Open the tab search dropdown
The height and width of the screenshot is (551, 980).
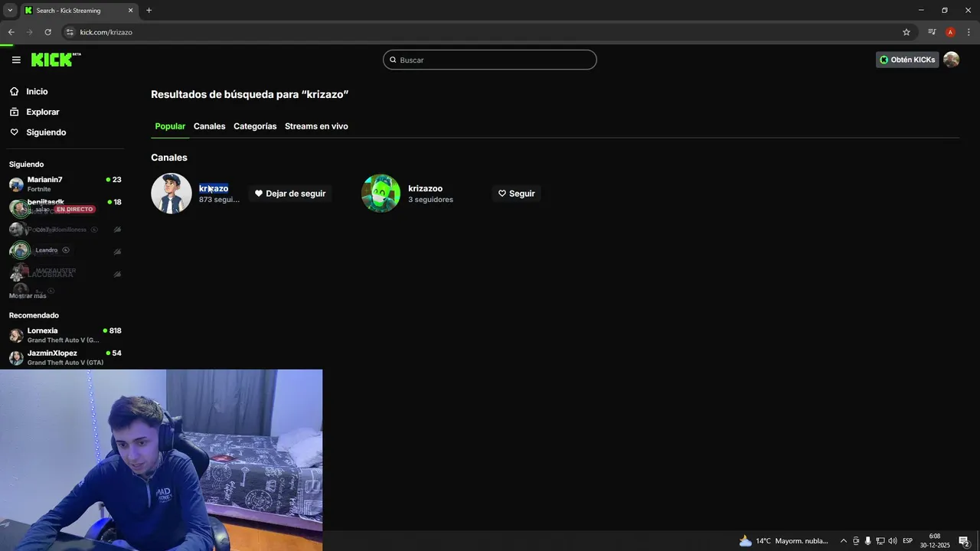pos(10,10)
